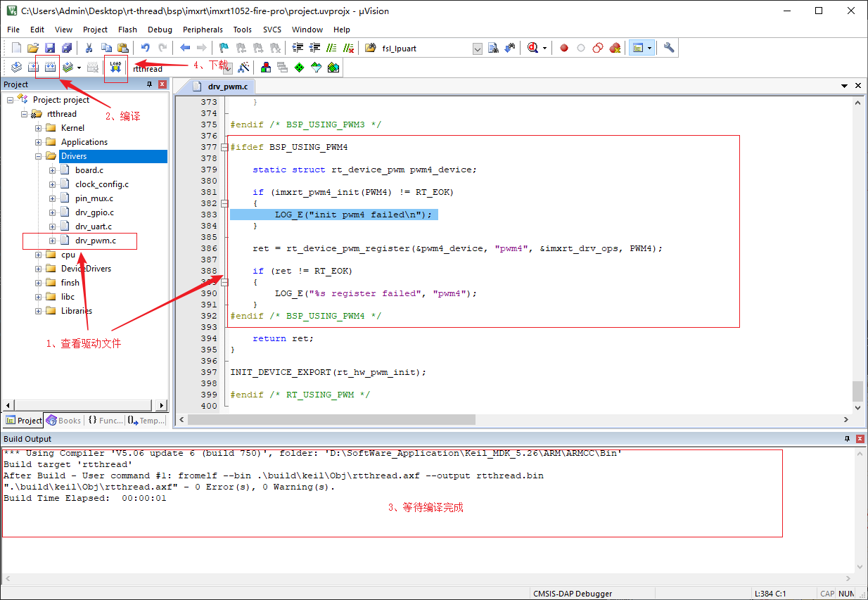Click the Save All toolbar icon
The height and width of the screenshot is (600, 868).
(66, 48)
